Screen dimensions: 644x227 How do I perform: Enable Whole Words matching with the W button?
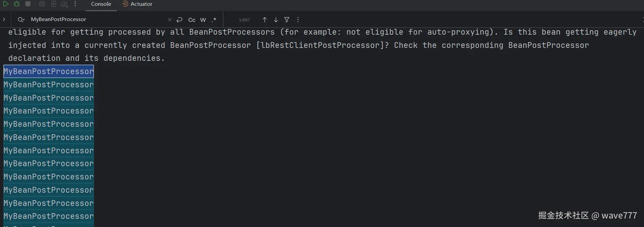(203, 20)
